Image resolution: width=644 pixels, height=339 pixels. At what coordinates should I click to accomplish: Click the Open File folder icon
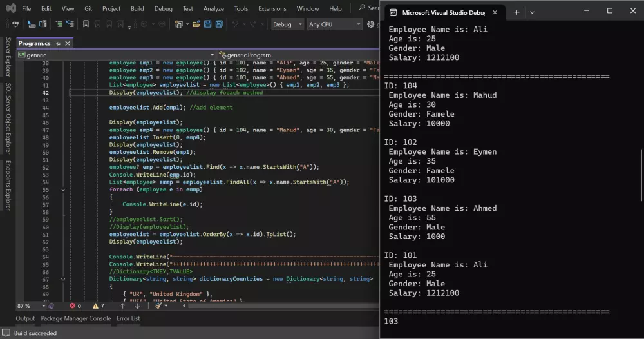(x=194, y=24)
